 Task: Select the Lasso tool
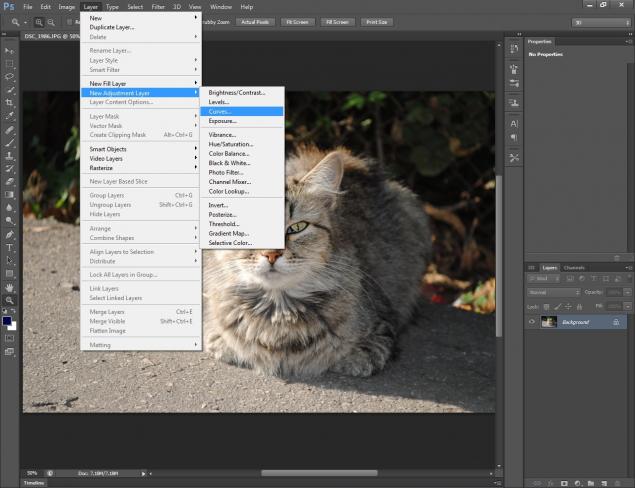click(10, 76)
